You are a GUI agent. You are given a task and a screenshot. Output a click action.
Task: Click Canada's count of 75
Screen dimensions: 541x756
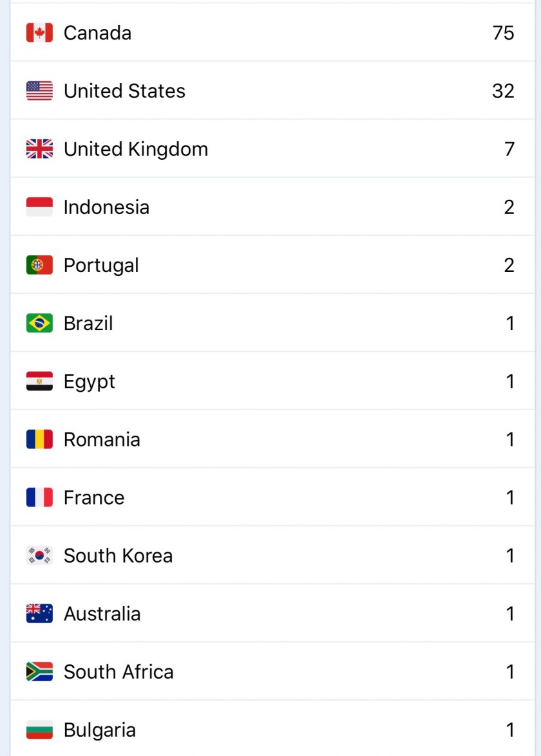[x=503, y=33]
